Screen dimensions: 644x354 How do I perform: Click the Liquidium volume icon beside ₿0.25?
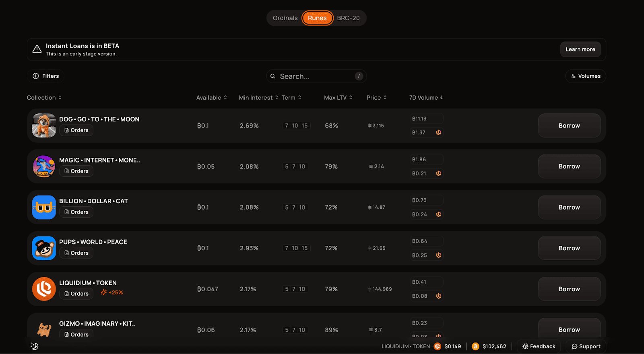click(x=439, y=255)
